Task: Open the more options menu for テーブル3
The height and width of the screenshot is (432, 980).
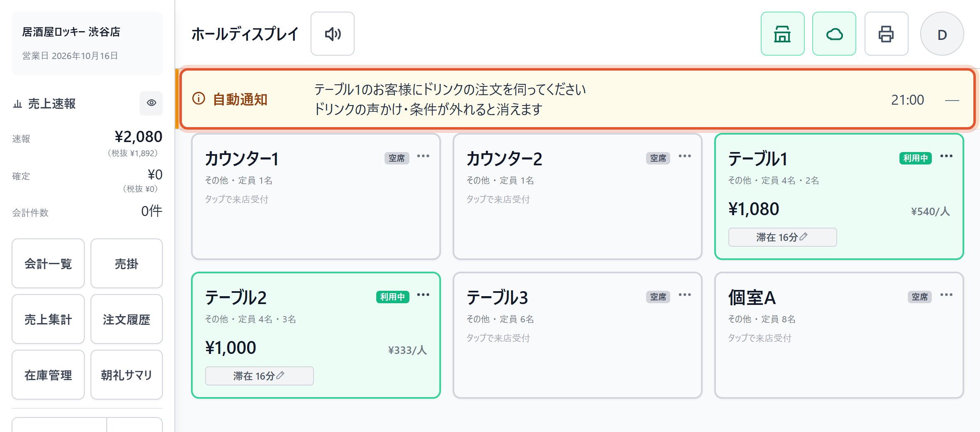Action: click(x=685, y=295)
